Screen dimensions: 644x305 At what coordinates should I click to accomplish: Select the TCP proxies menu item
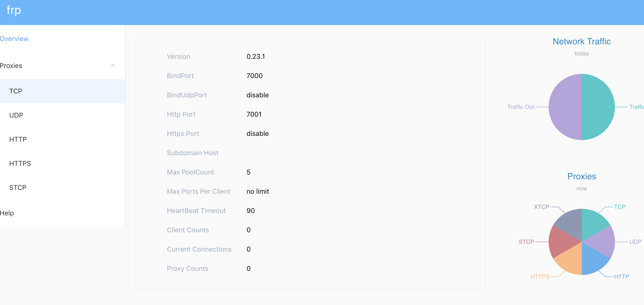tap(62, 91)
